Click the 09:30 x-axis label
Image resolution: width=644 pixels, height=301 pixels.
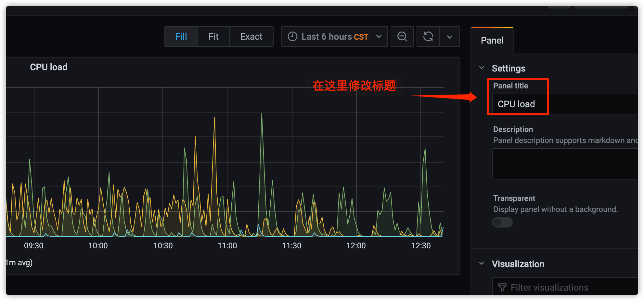point(34,246)
